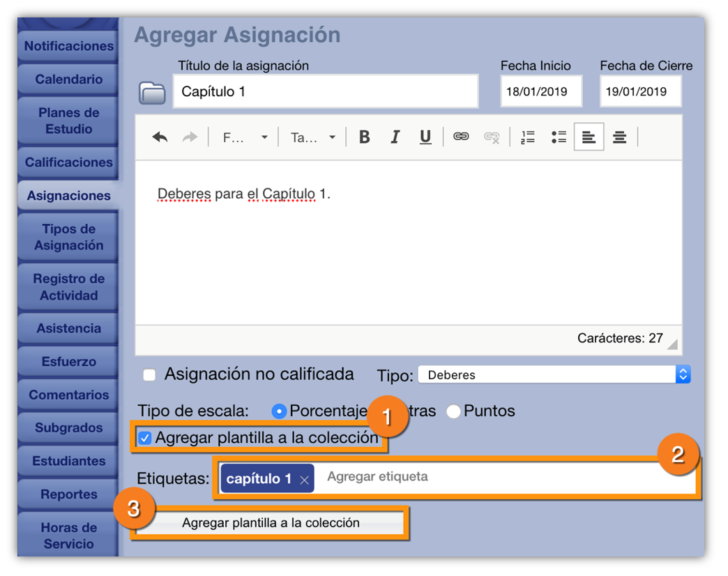Click the Fecha de Cierre date field
This screenshot has width=728, height=576.
coord(639,91)
